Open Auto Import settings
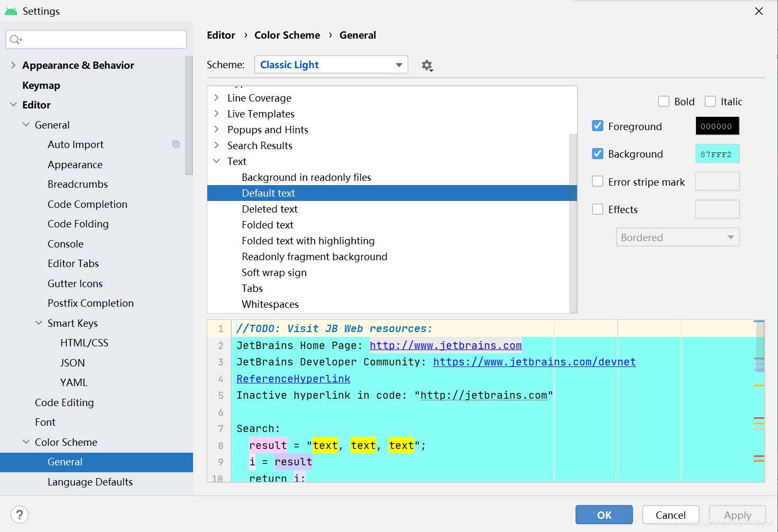The width and height of the screenshot is (778, 532). pos(76,144)
